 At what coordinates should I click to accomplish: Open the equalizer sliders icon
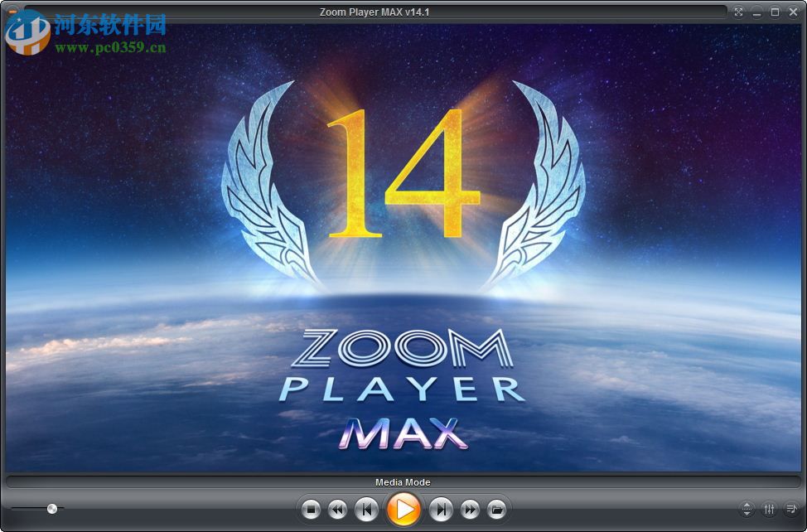(x=768, y=510)
